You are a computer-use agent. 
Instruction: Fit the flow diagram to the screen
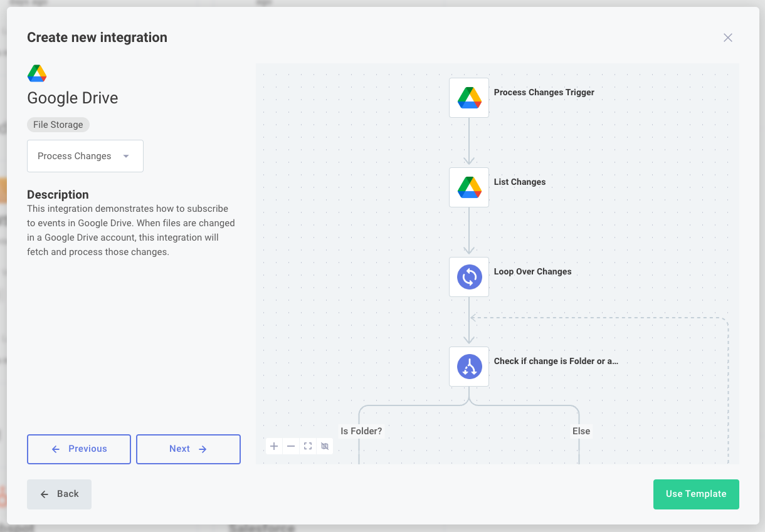click(x=308, y=446)
